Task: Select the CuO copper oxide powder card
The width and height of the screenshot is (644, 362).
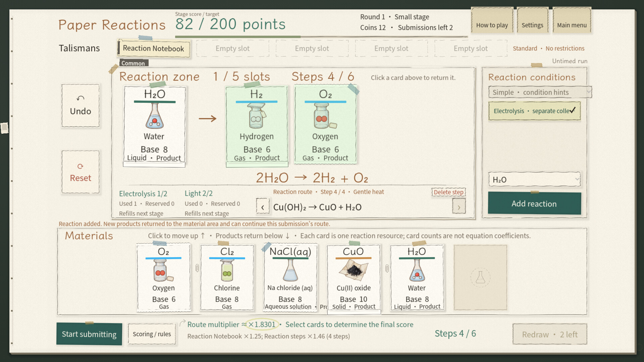Action: tap(354, 279)
